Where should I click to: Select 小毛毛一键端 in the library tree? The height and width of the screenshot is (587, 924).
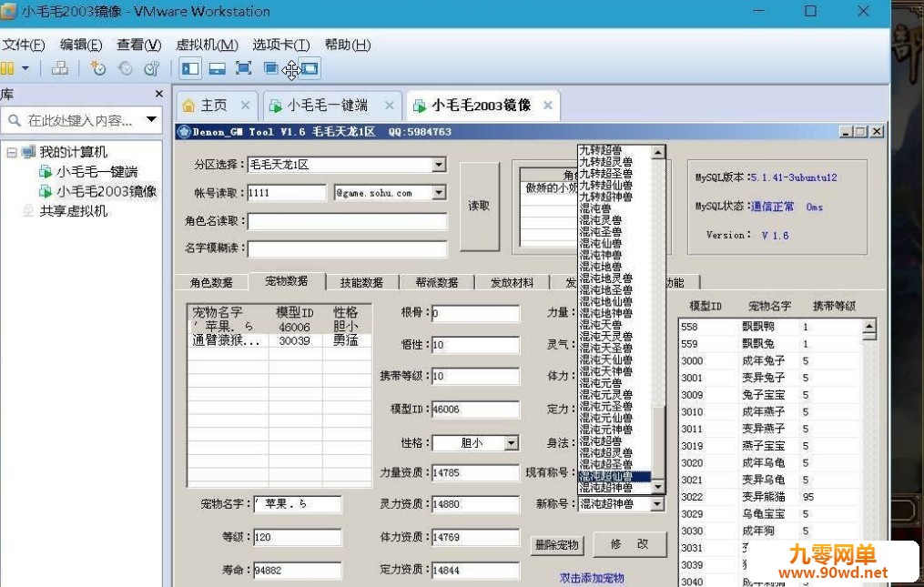[96, 171]
